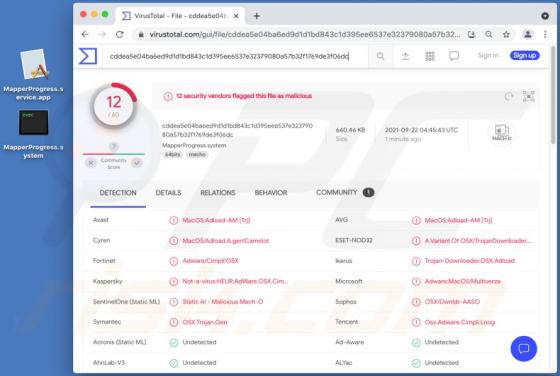The height and width of the screenshot is (376, 560).
Task: Click the MapperProgress.system file name text
Action: point(194,145)
